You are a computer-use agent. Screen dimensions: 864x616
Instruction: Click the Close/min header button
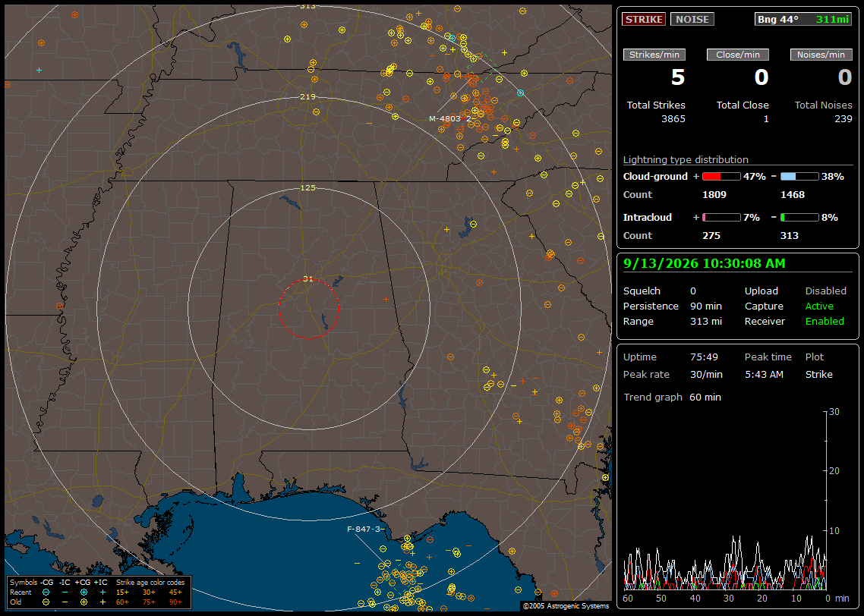pos(738,55)
